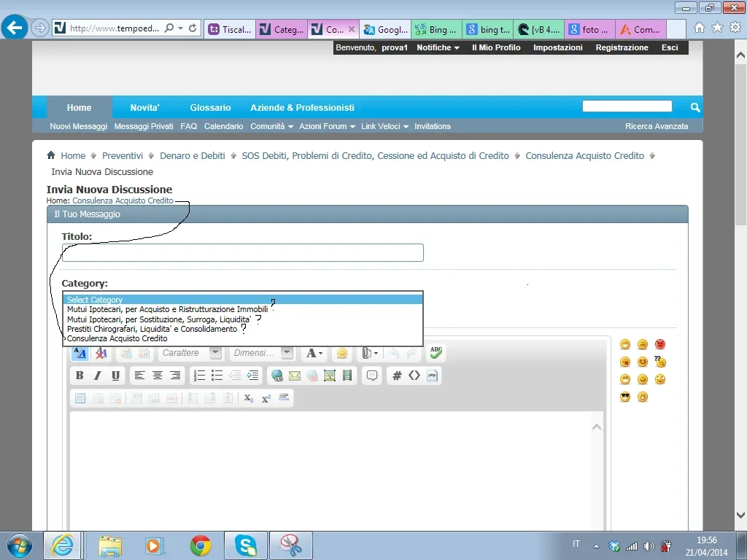The image size is (747, 560).
Task: Align text to the right
Action: click(x=175, y=376)
